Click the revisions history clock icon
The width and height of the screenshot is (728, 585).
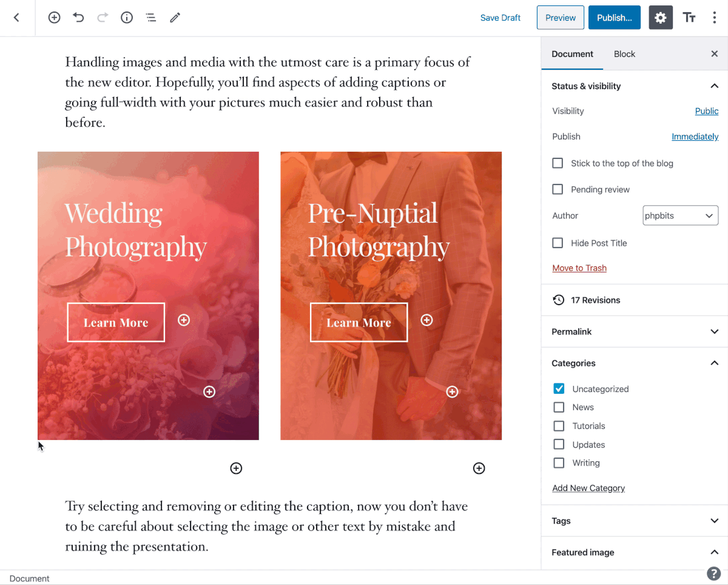558,300
